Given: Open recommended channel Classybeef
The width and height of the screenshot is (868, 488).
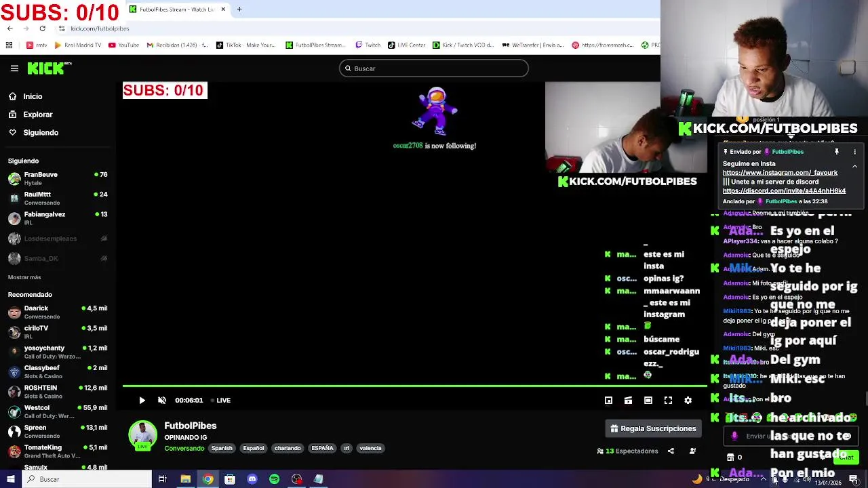Looking at the screenshot, I should click(58, 371).
